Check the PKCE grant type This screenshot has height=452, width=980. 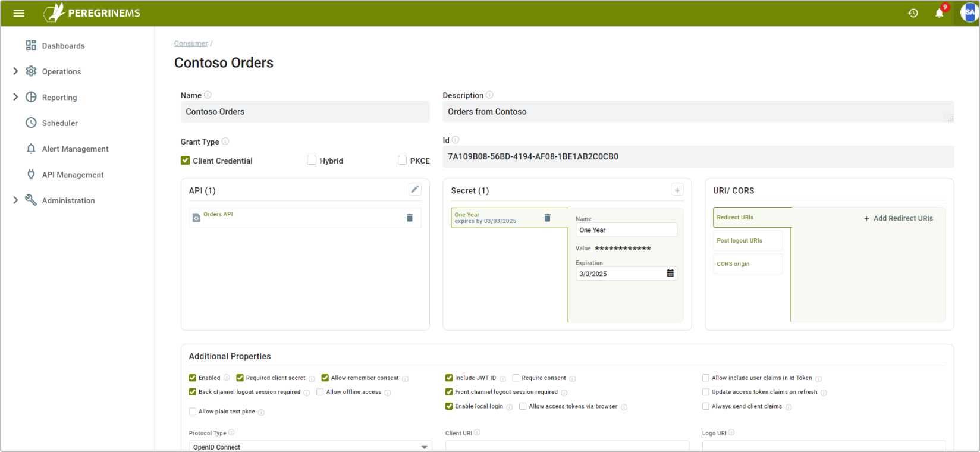click(403, 161)
